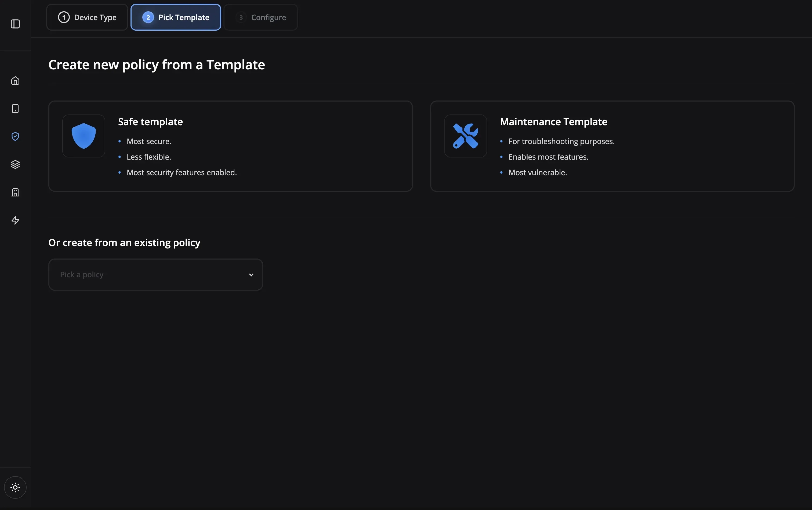Open the stacked layers section in sidebar
The height and width of the screenshot is (510, 812).
[x=15, y=164]
